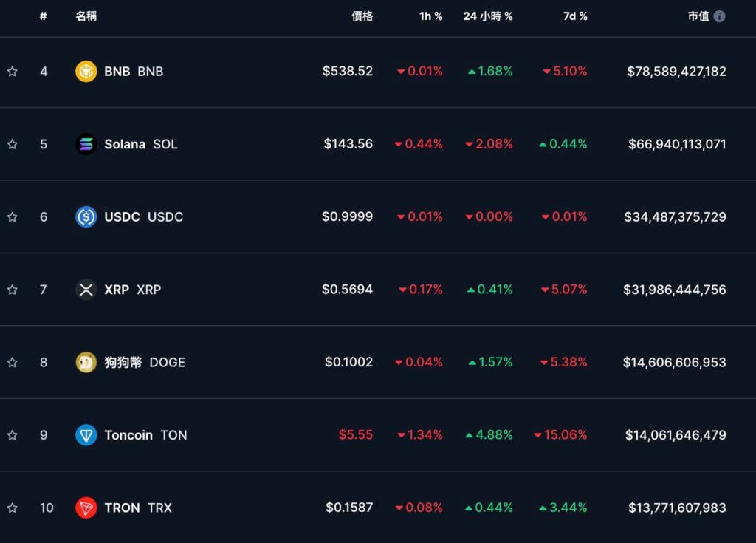756x543 pixels.
Task: Sort the table by 價格 column
Action: (362, 16)
